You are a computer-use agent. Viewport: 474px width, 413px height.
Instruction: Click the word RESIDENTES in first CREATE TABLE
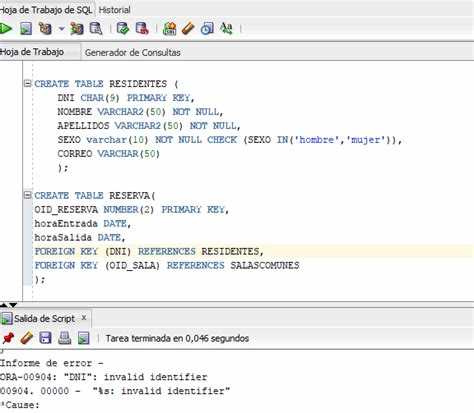pyautogui.click(x=138, y=84)
